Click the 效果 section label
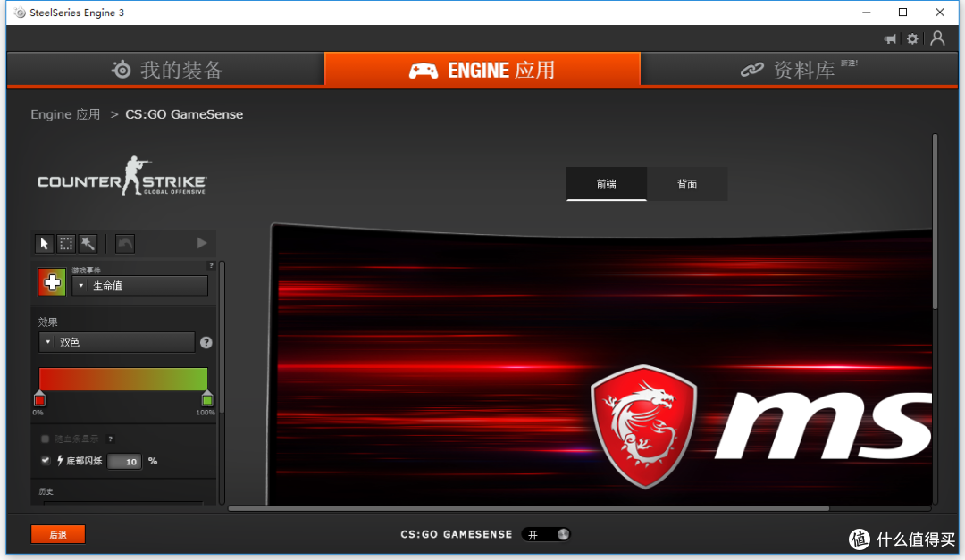 [x=47, y=322]
